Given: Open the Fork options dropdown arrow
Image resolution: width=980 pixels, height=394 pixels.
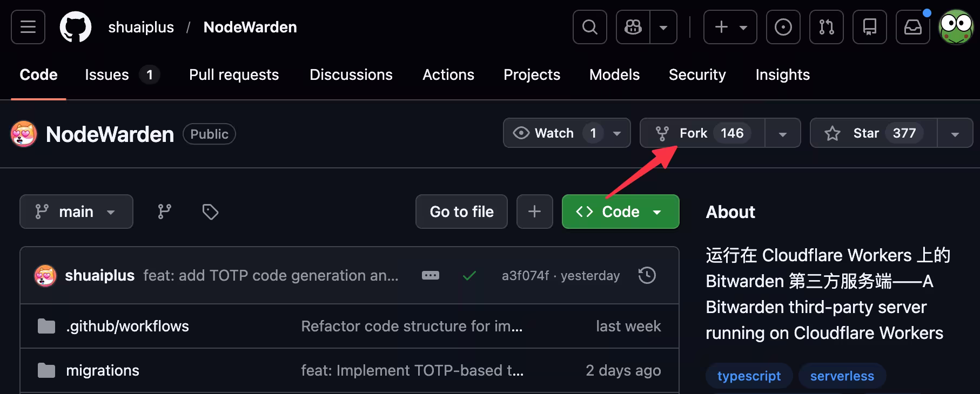Looking at the screenshot, I should point(782,133).
